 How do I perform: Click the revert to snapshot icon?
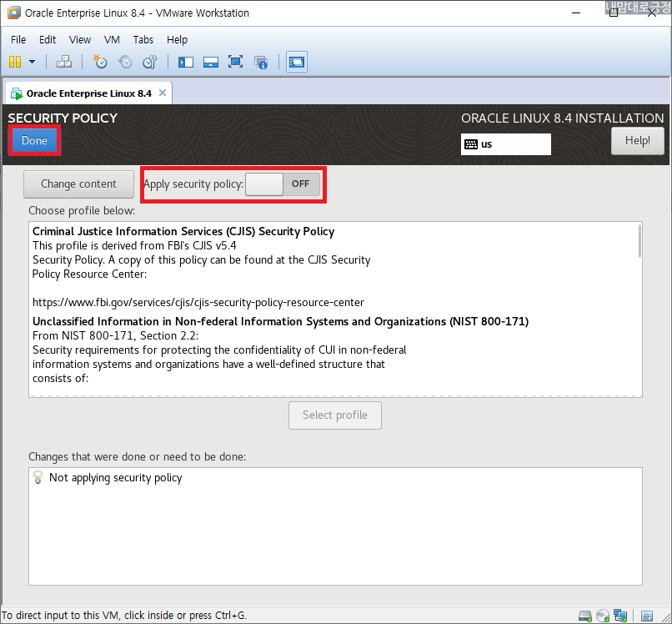coord(125,62)
